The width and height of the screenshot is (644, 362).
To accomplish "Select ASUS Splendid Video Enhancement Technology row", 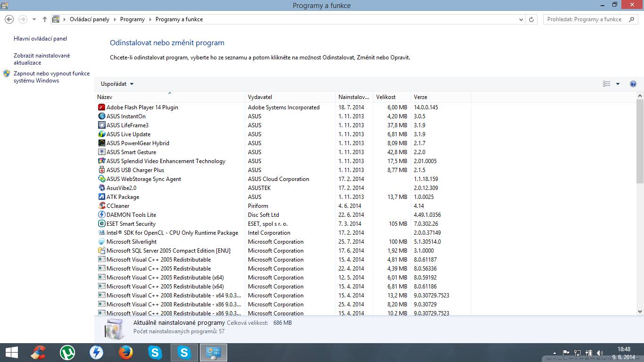I will [283, 161].
